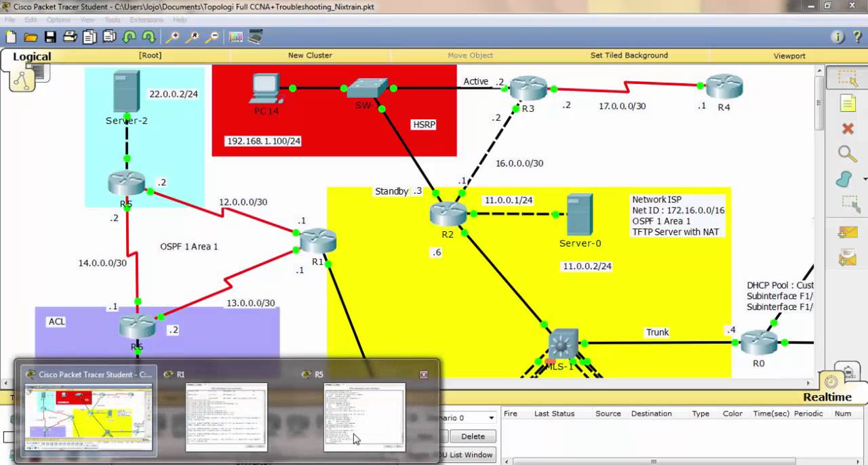Click router R0 in the topology
868x465 pixels.
[x=759, y=343]
